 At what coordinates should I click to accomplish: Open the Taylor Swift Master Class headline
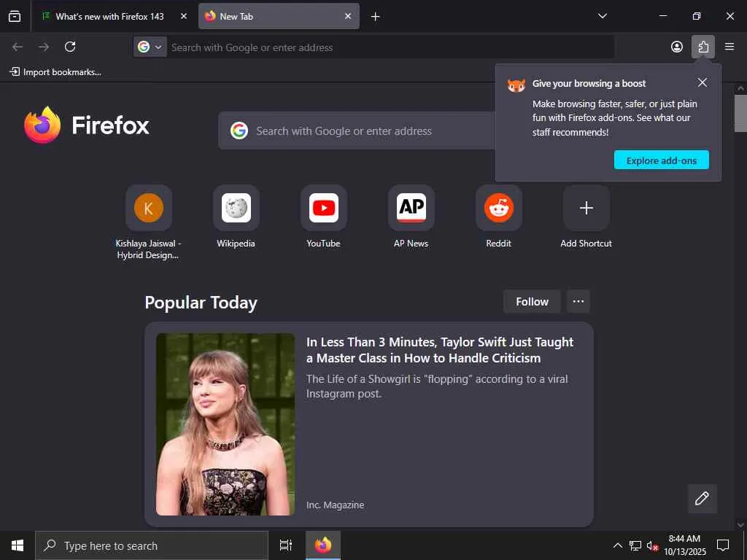coord(440,350)
